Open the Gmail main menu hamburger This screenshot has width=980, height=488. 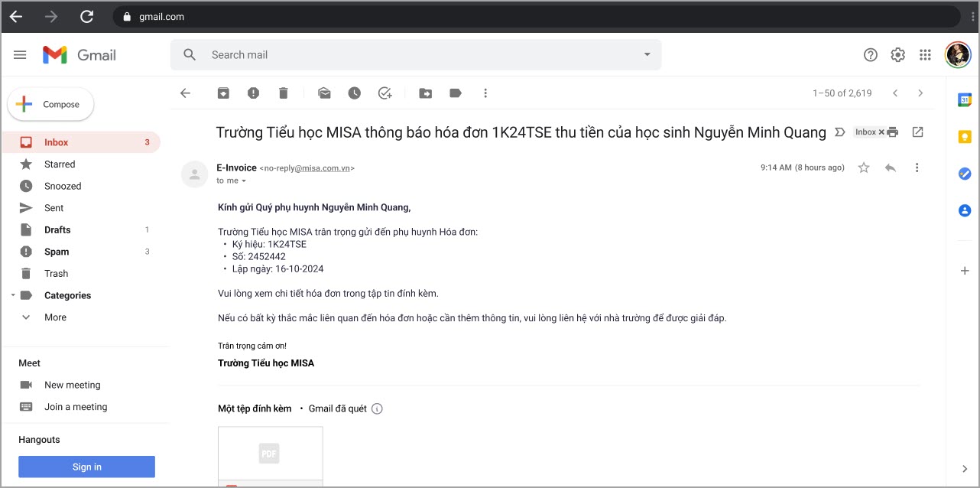21,55
